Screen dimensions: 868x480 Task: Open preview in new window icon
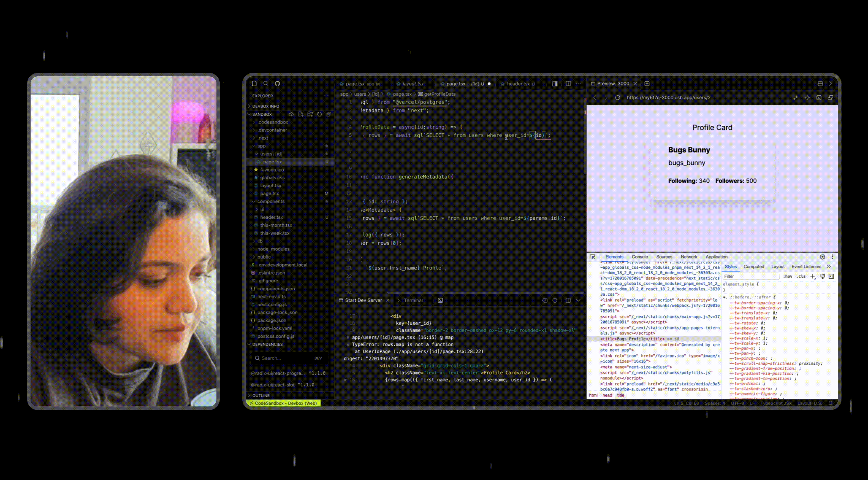(x=830, y=98)
